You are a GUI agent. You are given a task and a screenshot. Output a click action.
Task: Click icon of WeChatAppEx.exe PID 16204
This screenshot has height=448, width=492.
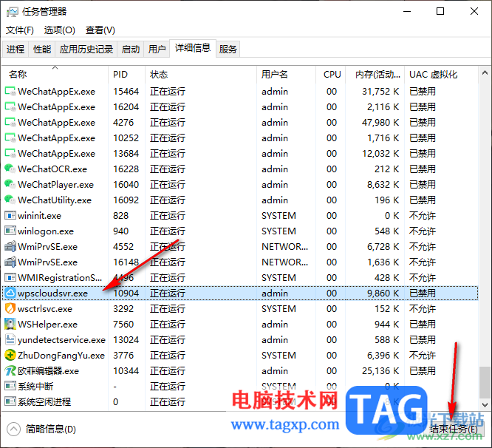[x=10, y=106]
